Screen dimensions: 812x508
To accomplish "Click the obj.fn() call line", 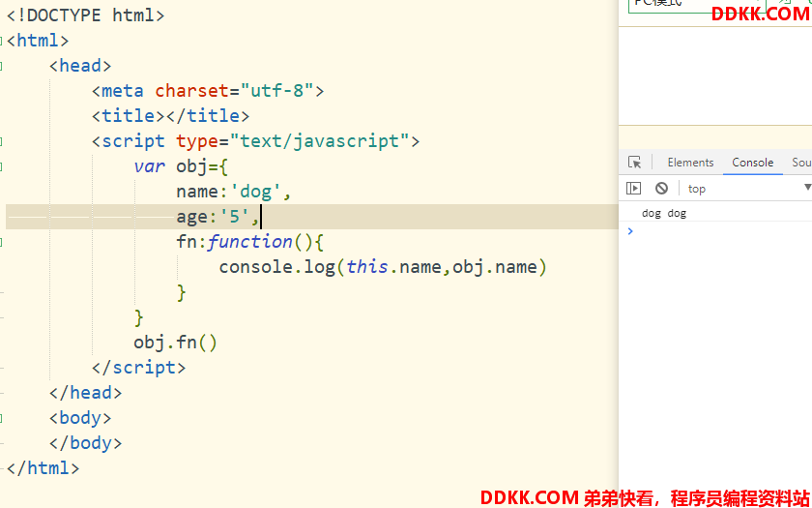I will click(176, 343).
